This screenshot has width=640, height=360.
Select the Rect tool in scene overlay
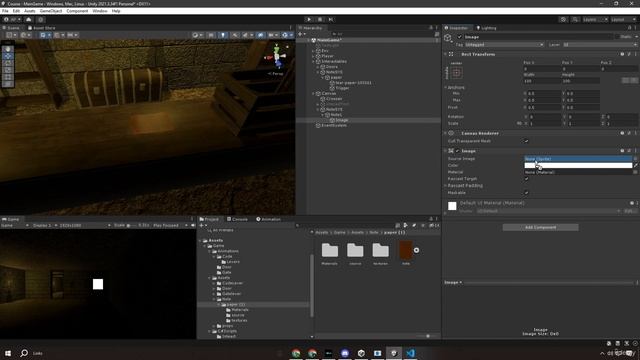tap(8, 77)
